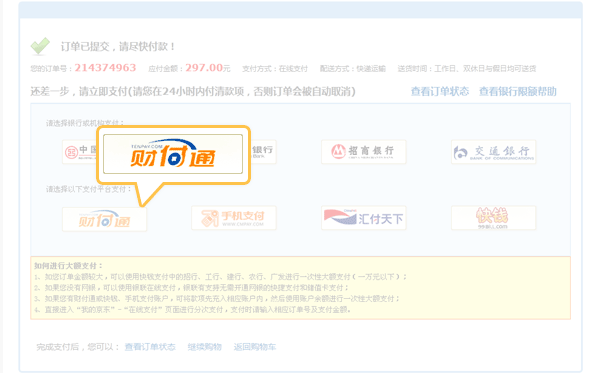Open 查看银行限额帮助 help link
The image size is (603, 373).
(x=518, y=91)
